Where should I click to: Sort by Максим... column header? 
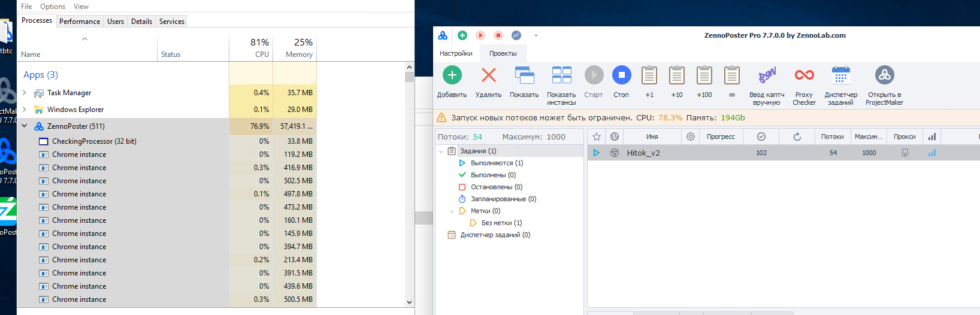(869, 137)
